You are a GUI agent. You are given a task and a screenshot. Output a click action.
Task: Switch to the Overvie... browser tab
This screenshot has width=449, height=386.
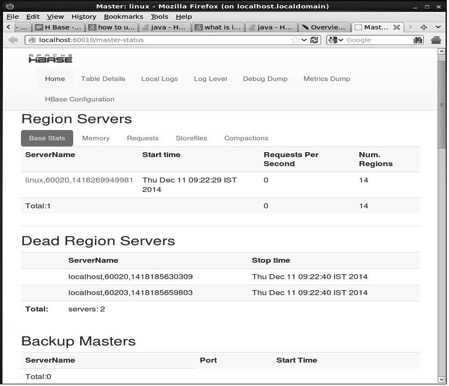(324, 27)
